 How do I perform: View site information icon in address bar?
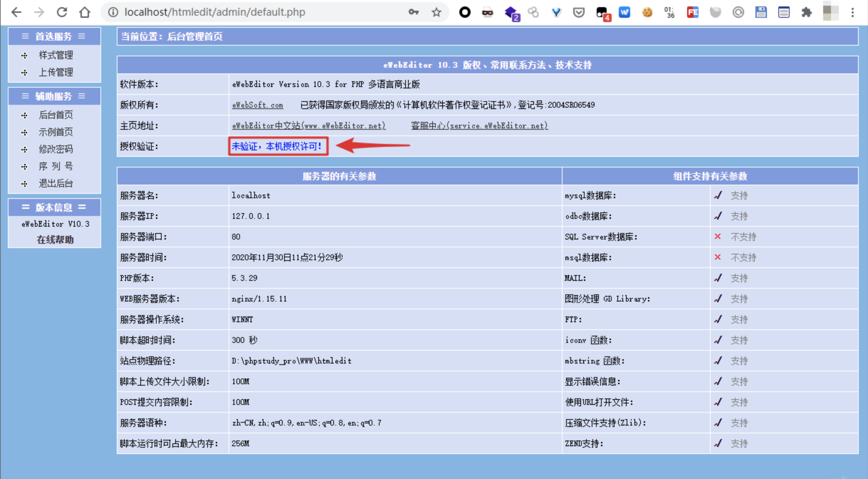pos(113,12)
